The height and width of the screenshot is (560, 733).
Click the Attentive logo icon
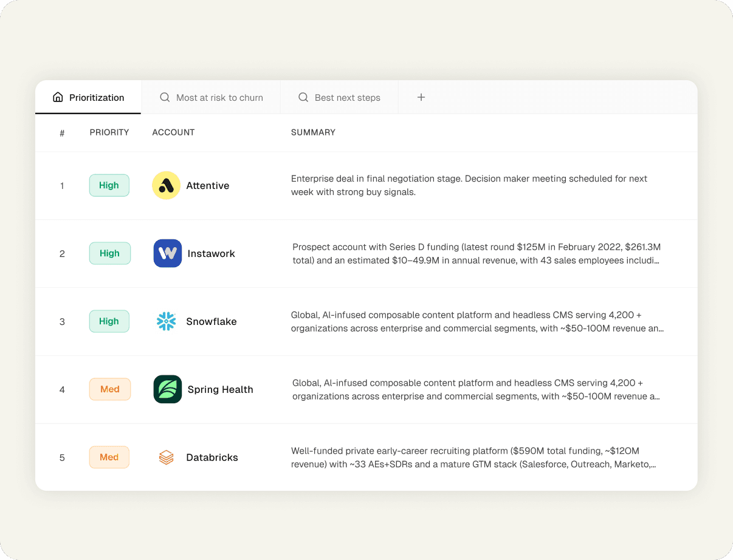point(166,185)
